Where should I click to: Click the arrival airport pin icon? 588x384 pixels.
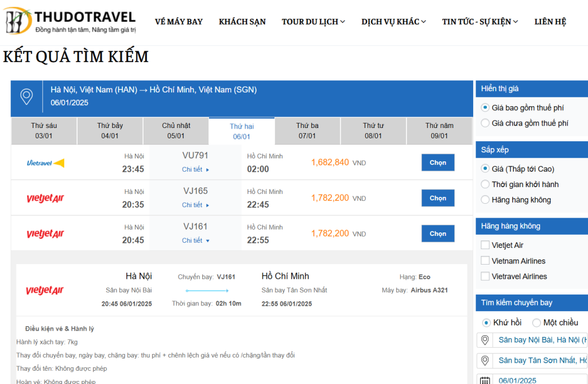pyautogui.click(x=485, y=360)
